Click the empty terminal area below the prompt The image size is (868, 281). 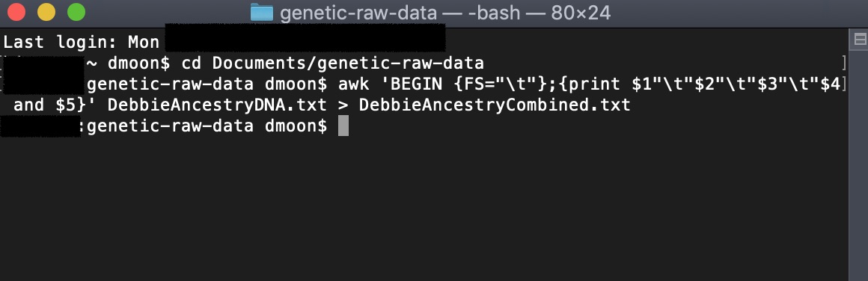click(424, 210)
